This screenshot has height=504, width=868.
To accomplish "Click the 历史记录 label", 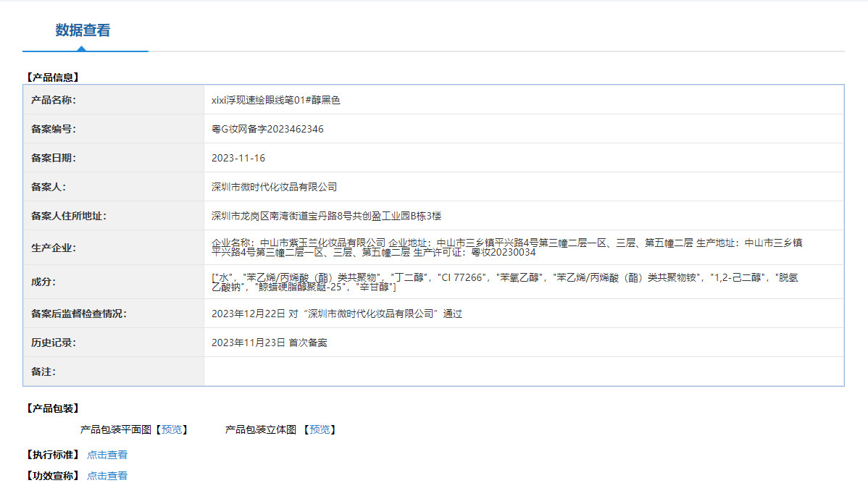I will (x=53, y=343).
